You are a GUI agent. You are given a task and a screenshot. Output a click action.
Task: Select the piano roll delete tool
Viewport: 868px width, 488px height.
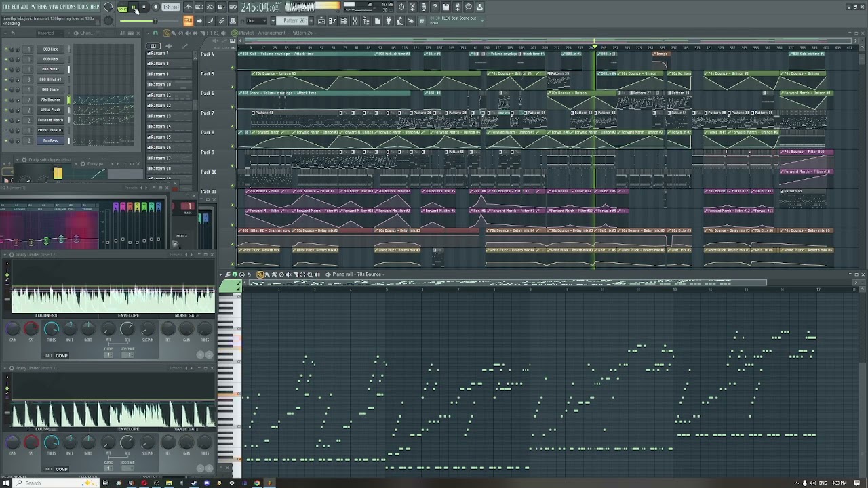point(281,274)
